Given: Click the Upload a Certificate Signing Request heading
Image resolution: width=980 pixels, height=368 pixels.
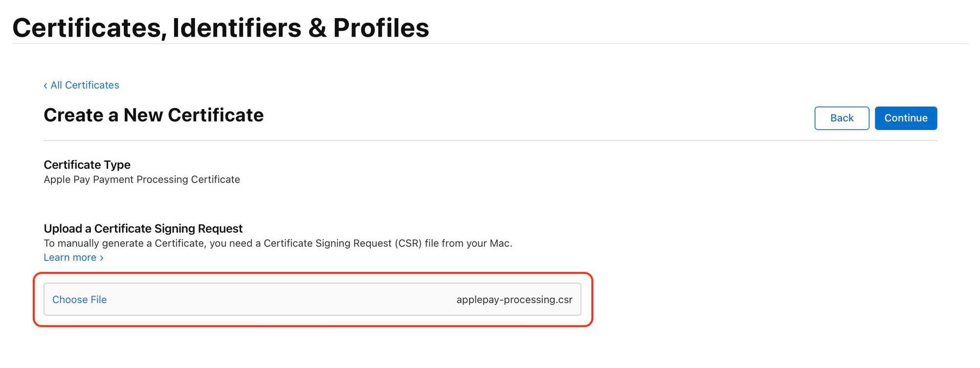Looking at the screenshot, I should click(x=143, y=228).
